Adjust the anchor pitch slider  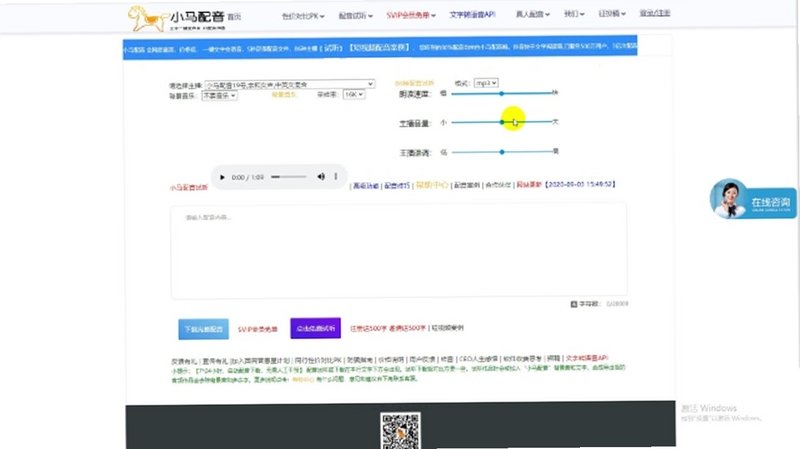pyautogui.click(x=502, y=152)
